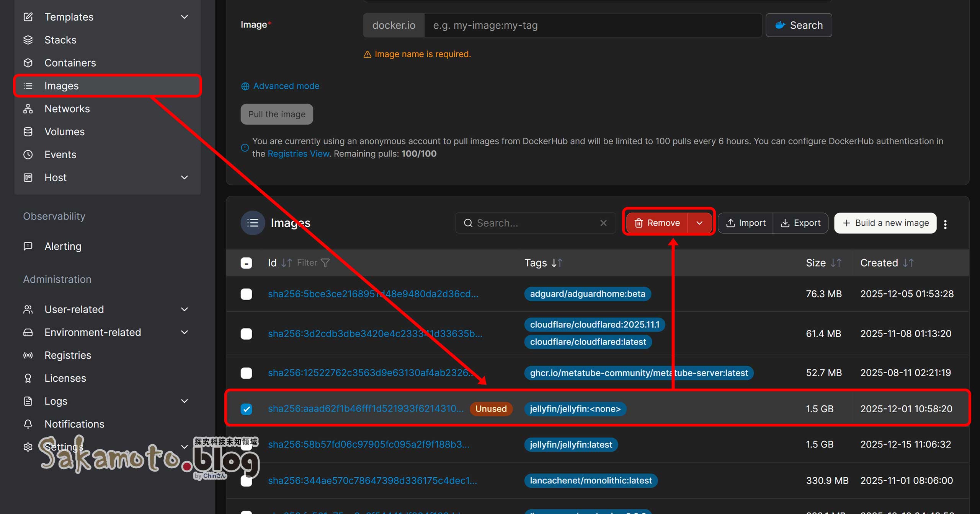The width and height of the screenshot is (980, 514).
Task: Sort images by Size column arrows
Action: (x=836, y=263)
